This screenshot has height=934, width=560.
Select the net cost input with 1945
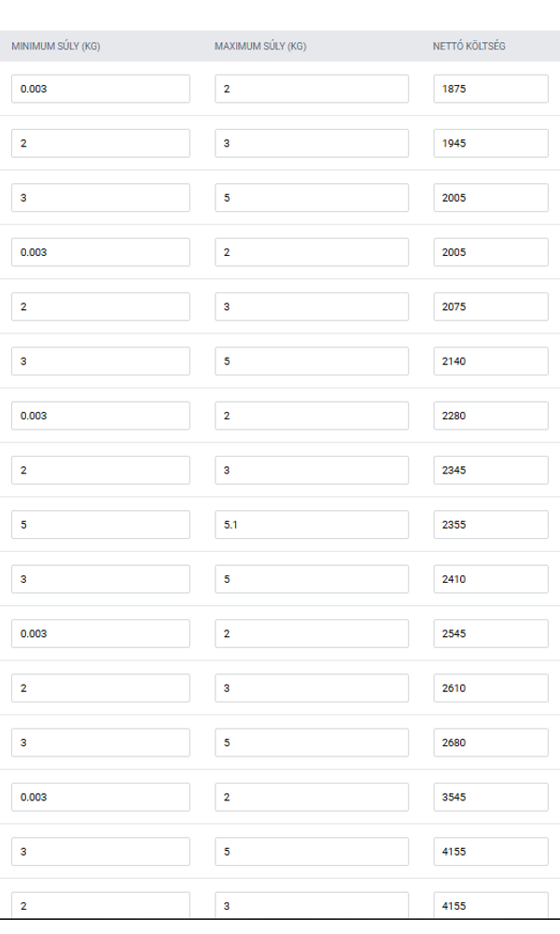pyautogui.click(x=490, y=143)
